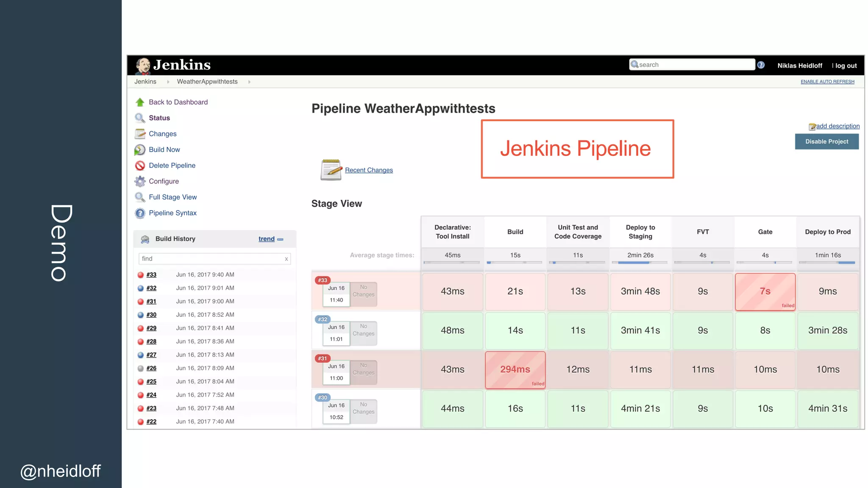Click the 3min 41s cell in build #32
Image resolution: width=868 pixels, height=488 pixels.
tap(640, 330)
